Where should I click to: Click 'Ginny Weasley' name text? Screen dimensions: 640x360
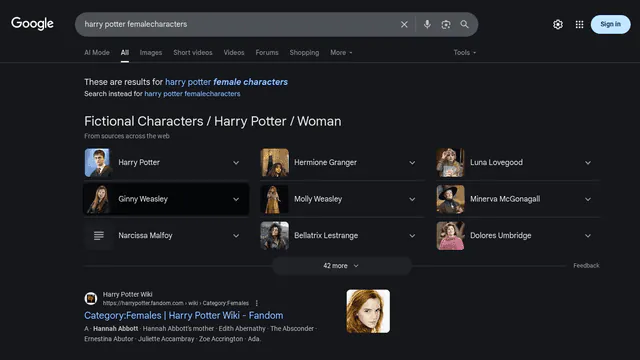coord(143,199)
